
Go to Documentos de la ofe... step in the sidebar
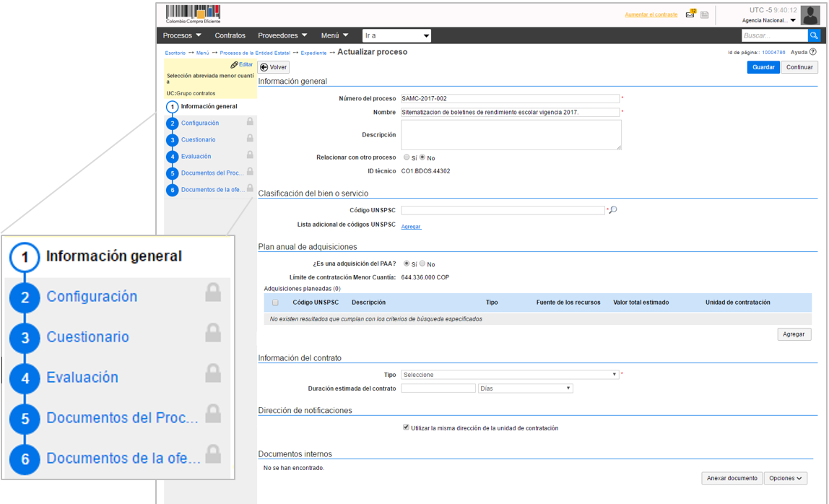click(212, 189)
